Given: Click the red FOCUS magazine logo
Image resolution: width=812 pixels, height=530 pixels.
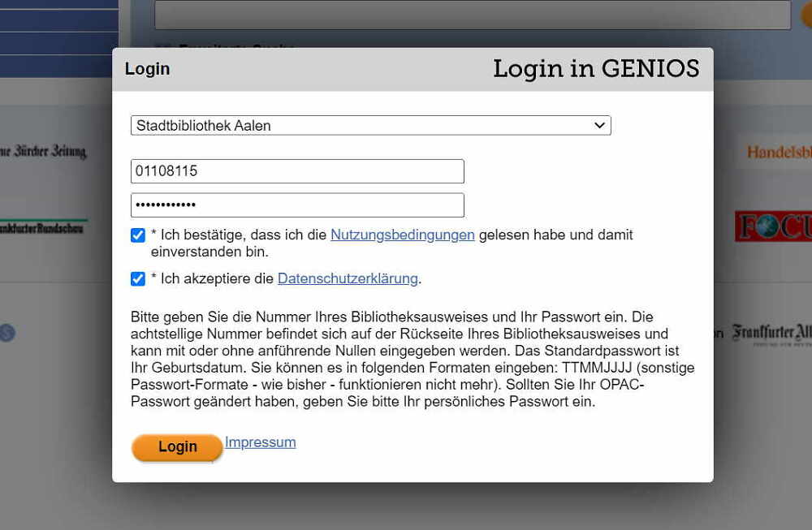Looking at the screenshot, I should (x=772, y=226).
